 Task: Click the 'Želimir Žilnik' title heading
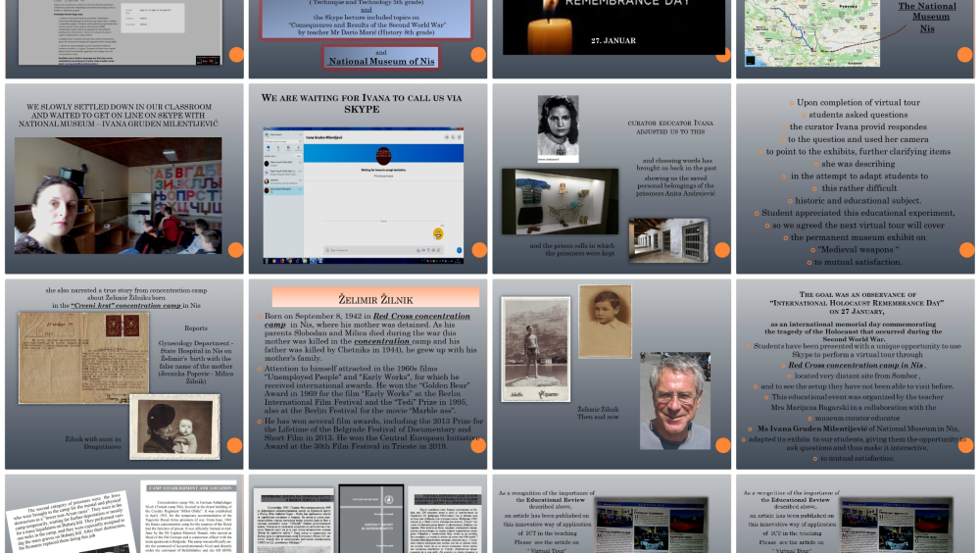coord(375,300)
